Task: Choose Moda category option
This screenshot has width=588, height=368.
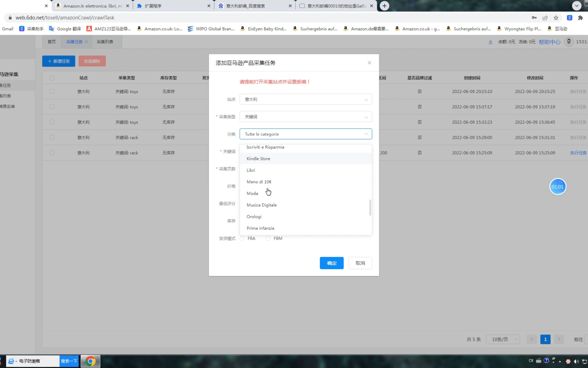Action: click(306, 194)
